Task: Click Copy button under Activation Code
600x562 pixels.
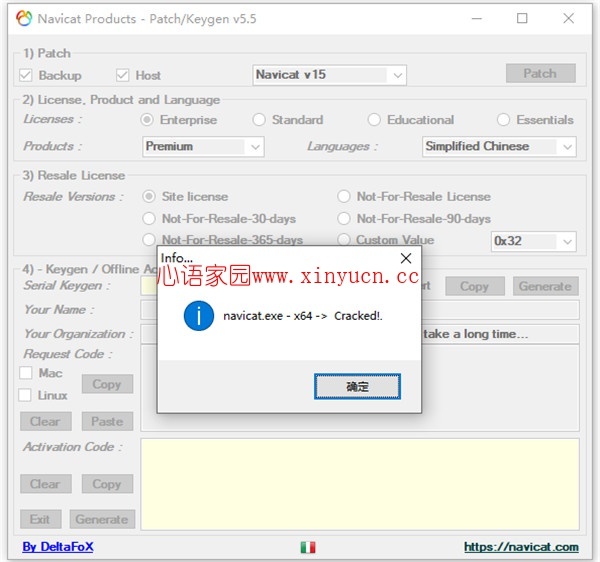Action: tap(107, 484)
